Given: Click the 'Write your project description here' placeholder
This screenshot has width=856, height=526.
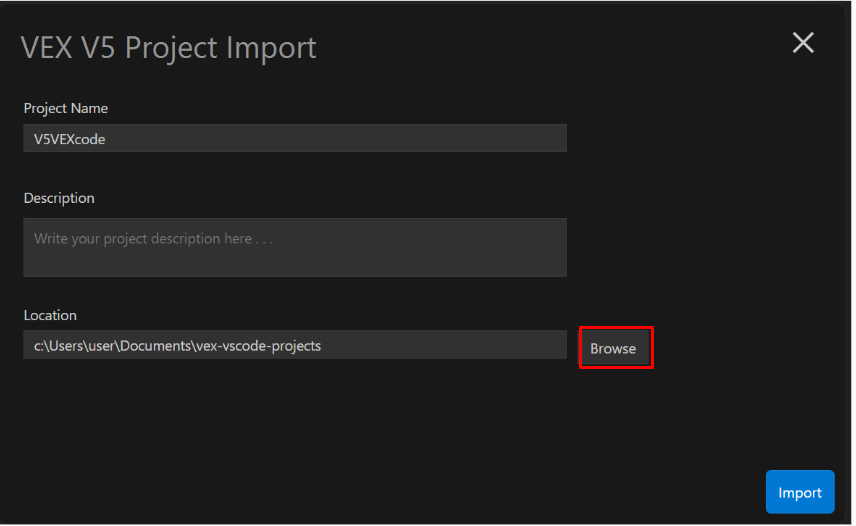Looking at the screenshot, I should coord(153,239).
